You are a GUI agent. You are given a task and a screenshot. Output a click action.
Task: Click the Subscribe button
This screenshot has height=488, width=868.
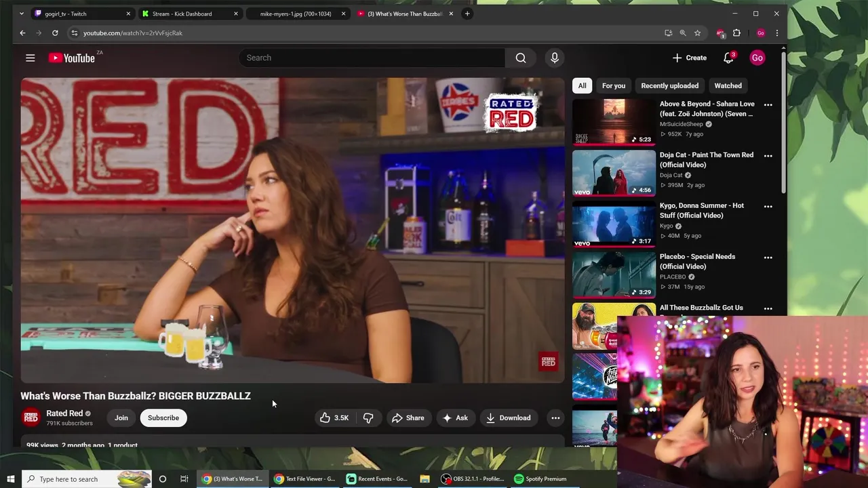tap(163, 418)
